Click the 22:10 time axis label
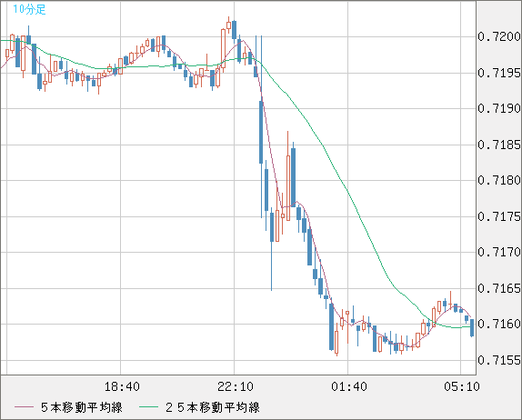The height and width of the screenshot is (420, 522). point(236,386)
